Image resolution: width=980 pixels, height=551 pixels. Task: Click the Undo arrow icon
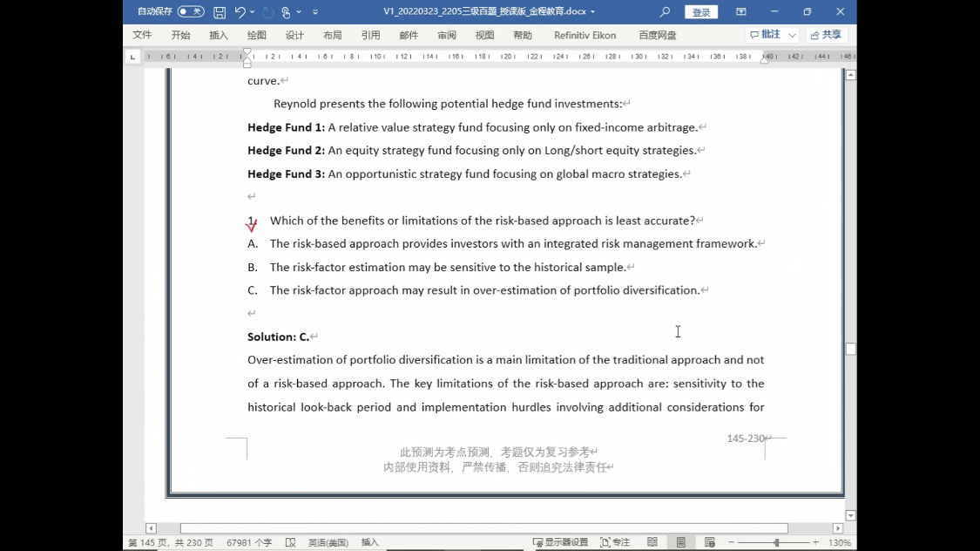click(x=240, y=12)
